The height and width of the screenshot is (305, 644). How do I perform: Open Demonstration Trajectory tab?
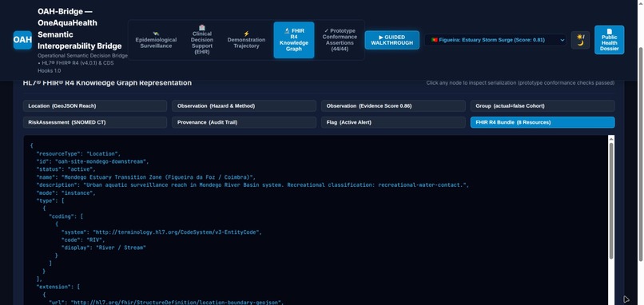(x=246, y=40)
